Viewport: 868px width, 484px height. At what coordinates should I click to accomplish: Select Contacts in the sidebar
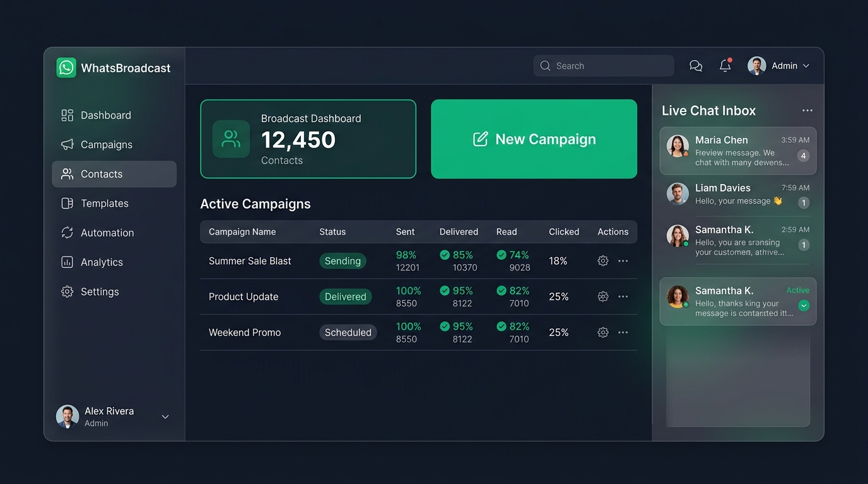114,174
